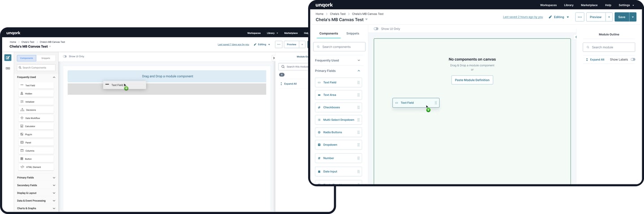Screen dimensions: 644x214
Task: Click the three-dots more options button in right window
Action: (580, 17)
